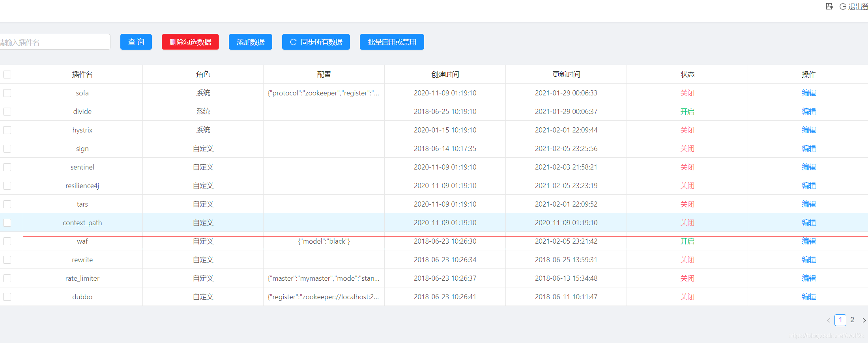Check the rewrite row checkbox
The height and width of the screenshot is (343, 868).
click(7, 260)
